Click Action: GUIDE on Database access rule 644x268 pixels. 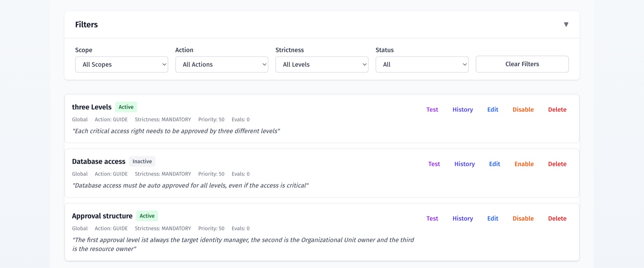tap(111, 174)
